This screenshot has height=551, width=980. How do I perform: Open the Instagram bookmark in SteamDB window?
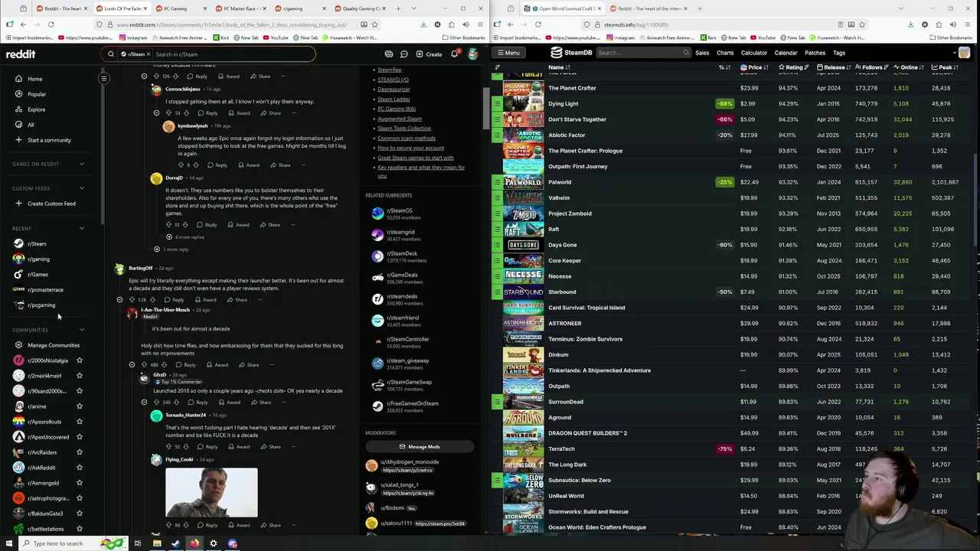coord(621,37)
